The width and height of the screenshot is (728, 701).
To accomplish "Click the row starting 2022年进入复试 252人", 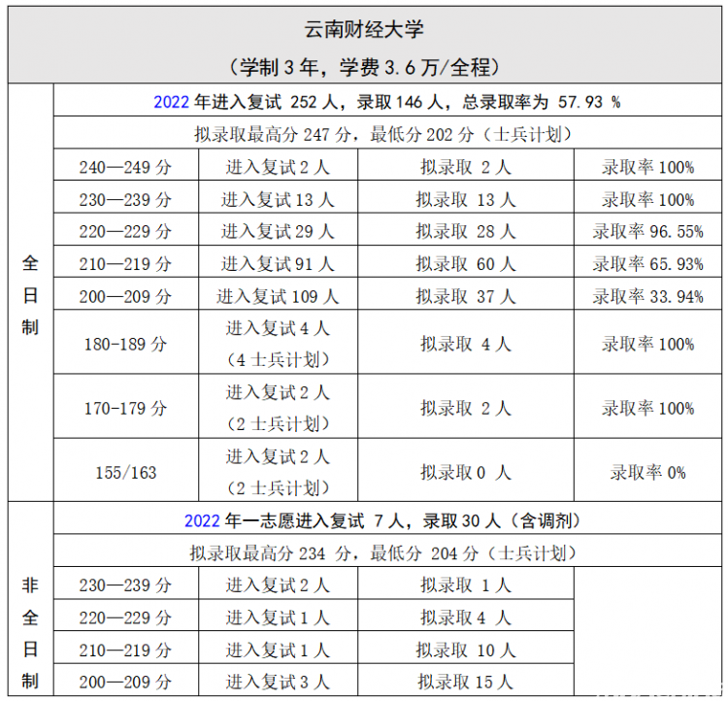I will click(x=387, y=100).
